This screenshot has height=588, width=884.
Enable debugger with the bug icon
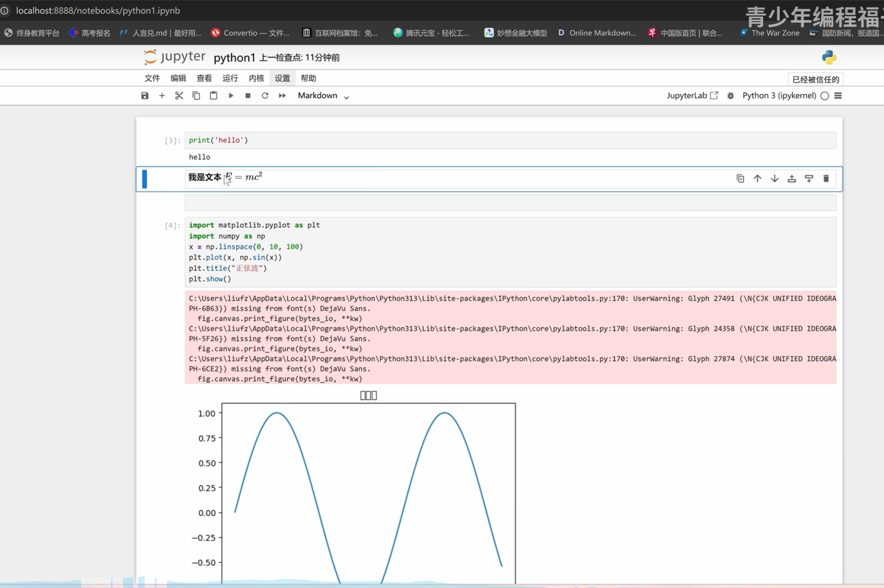pyautogui.click(x=730, y=96)
